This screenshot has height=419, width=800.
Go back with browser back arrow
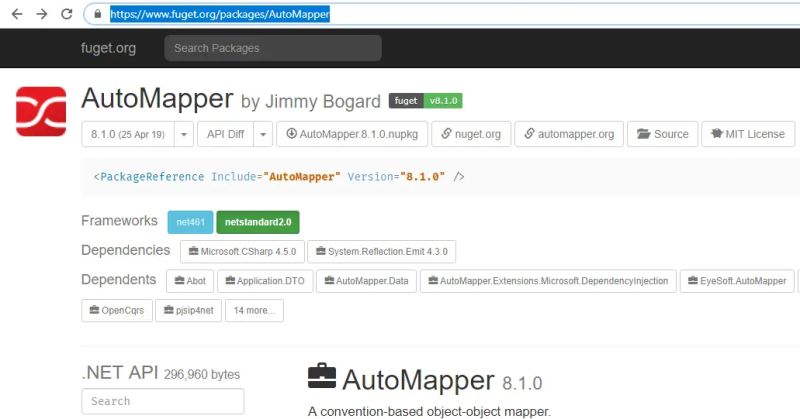tap(17, 14)
